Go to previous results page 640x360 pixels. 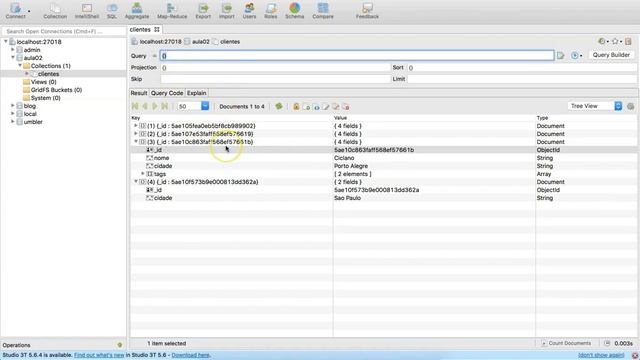pos(145,107)
